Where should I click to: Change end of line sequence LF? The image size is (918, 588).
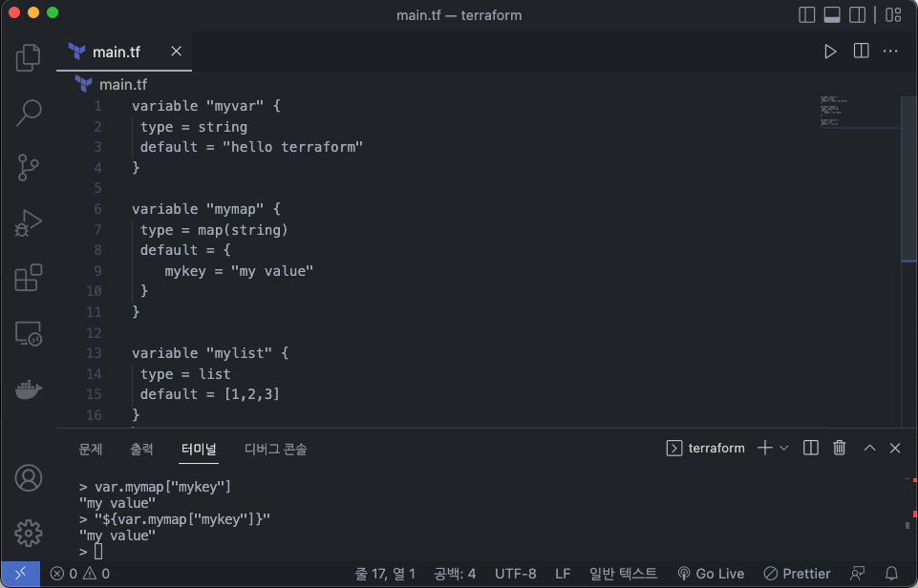[x=563, y=574]
